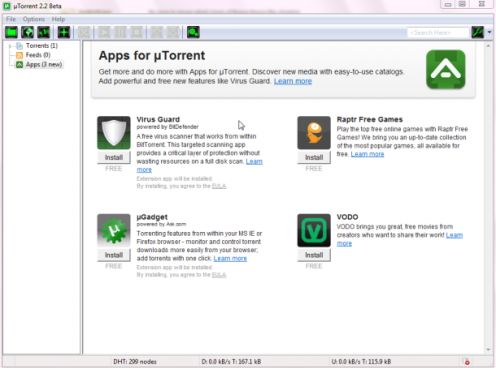Open Raptr Free Games Learn more link
The width and height of the screenshot is (496, 368).
coord(367,154)
